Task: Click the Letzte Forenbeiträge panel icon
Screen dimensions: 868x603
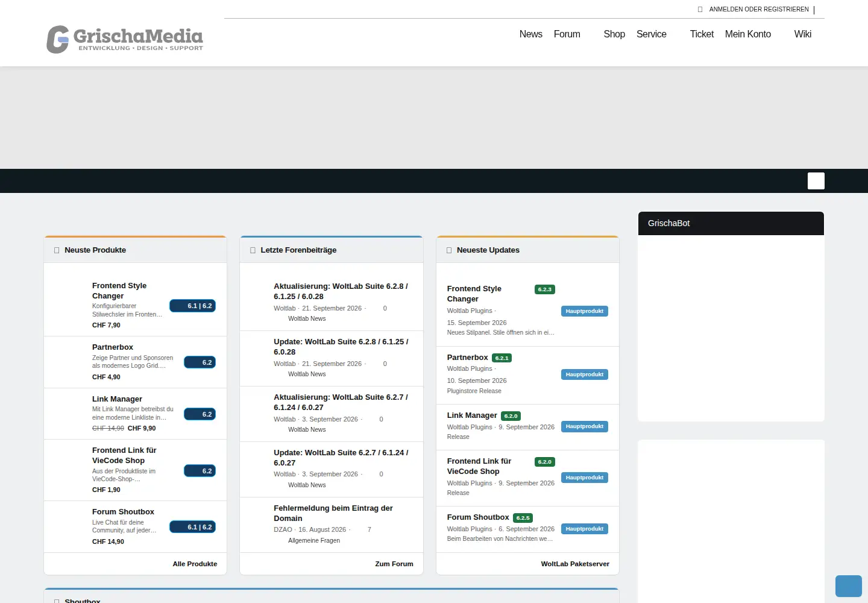Action: [253, 250]
